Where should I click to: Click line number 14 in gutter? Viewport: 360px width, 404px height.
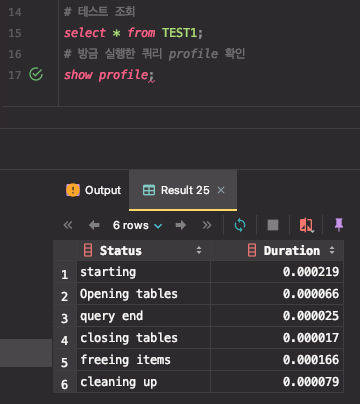[x=15, y=12]
